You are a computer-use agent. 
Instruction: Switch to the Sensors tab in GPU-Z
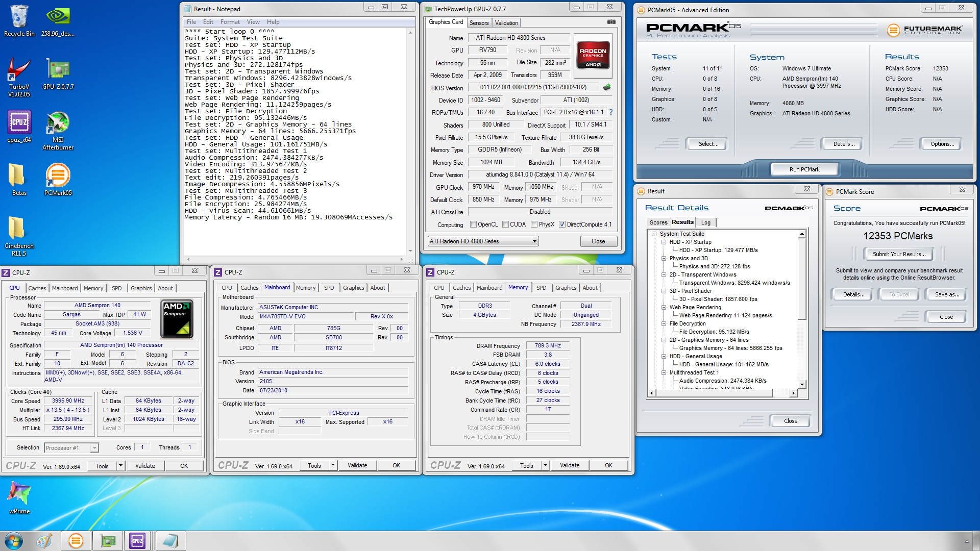pyautogui.click(x=479, y=23)
